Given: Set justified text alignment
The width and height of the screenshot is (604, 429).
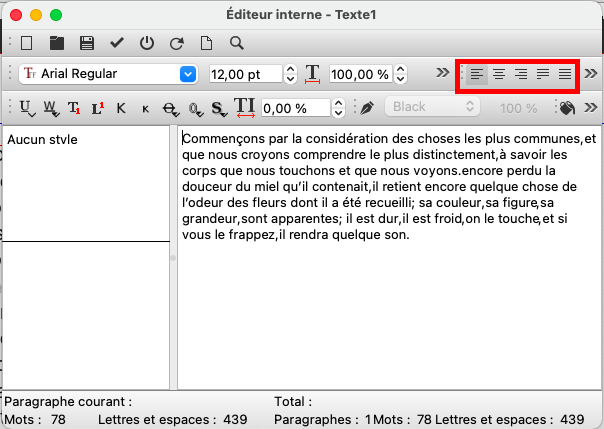Looking at the screenshot, I should pos(543,74).
